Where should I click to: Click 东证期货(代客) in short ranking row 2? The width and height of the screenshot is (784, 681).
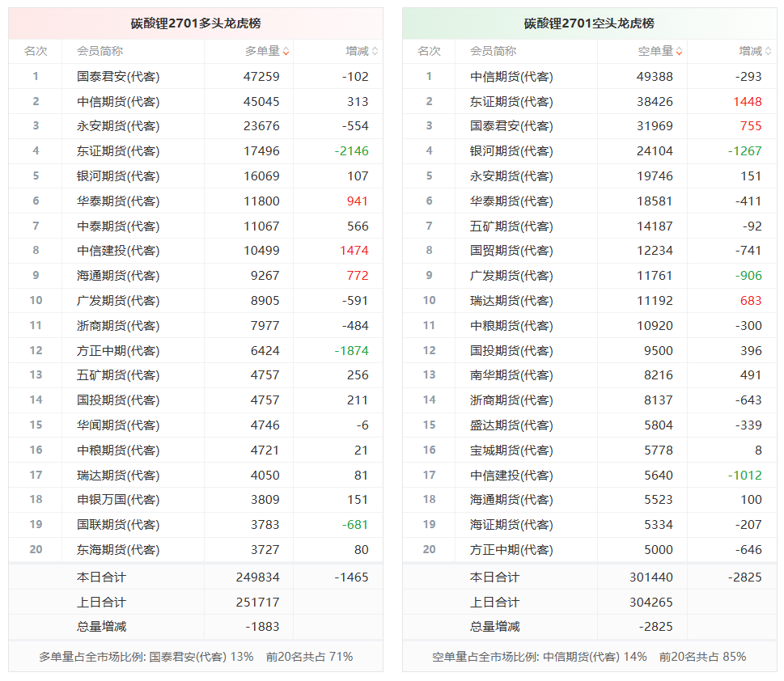coord(511,101)
